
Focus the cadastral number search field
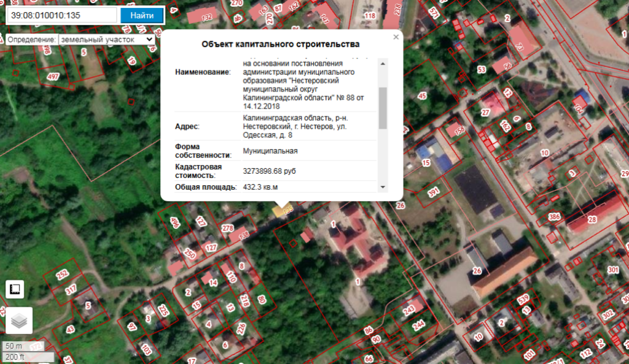[x=61, y=15]
